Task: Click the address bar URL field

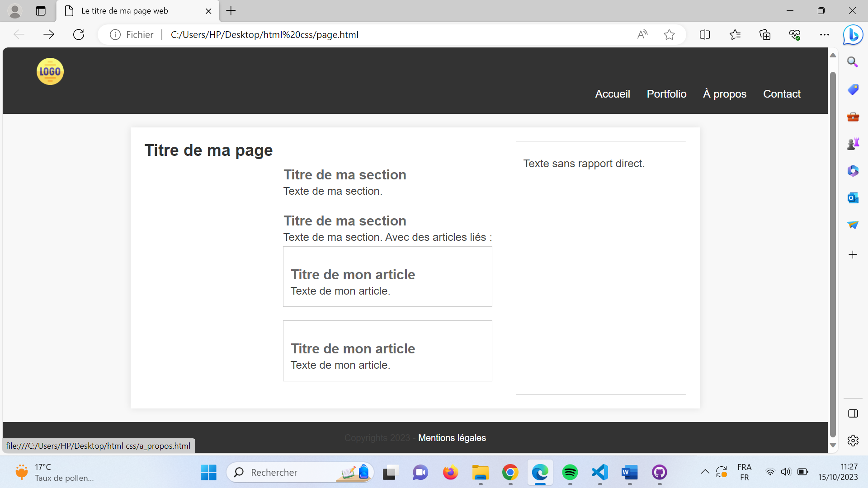Action: (362, 35)
